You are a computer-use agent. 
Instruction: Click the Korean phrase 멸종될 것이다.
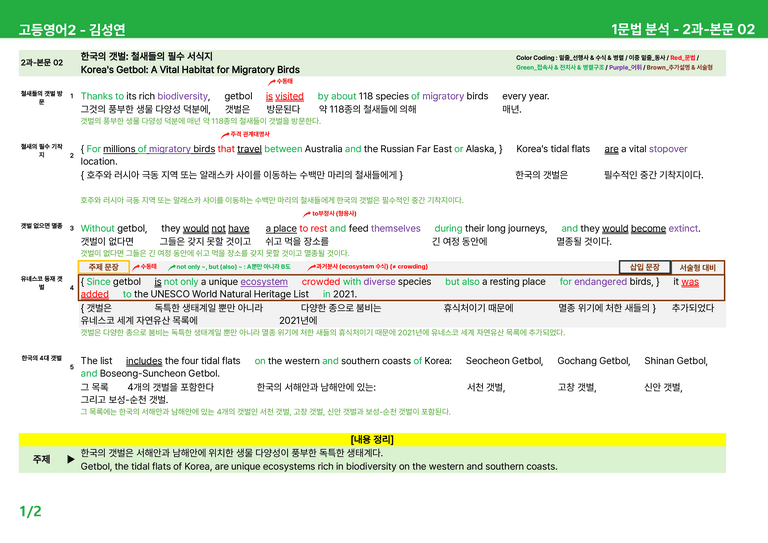tap(584, 241)
